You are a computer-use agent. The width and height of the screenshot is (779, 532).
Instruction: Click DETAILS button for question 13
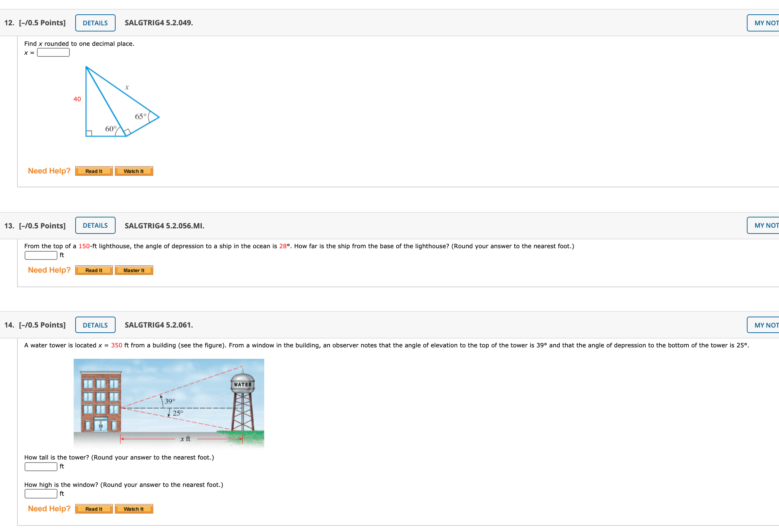pos(95,226)
